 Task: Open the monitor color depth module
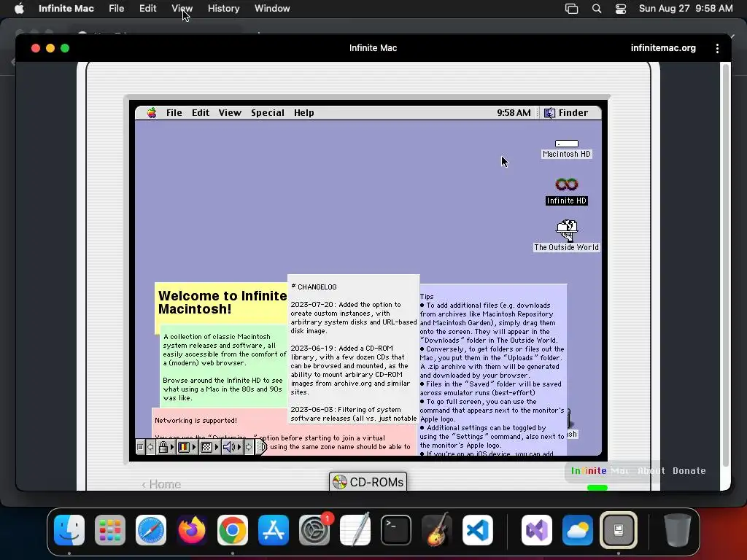186,447
